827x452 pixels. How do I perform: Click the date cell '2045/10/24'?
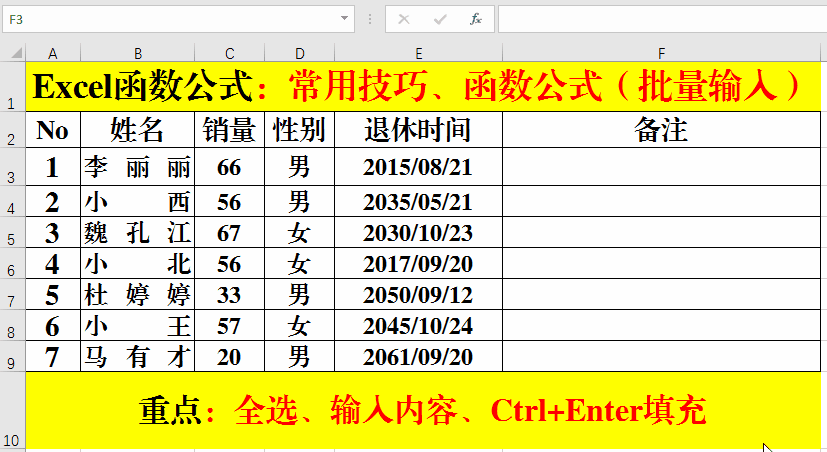coord(419,325)
